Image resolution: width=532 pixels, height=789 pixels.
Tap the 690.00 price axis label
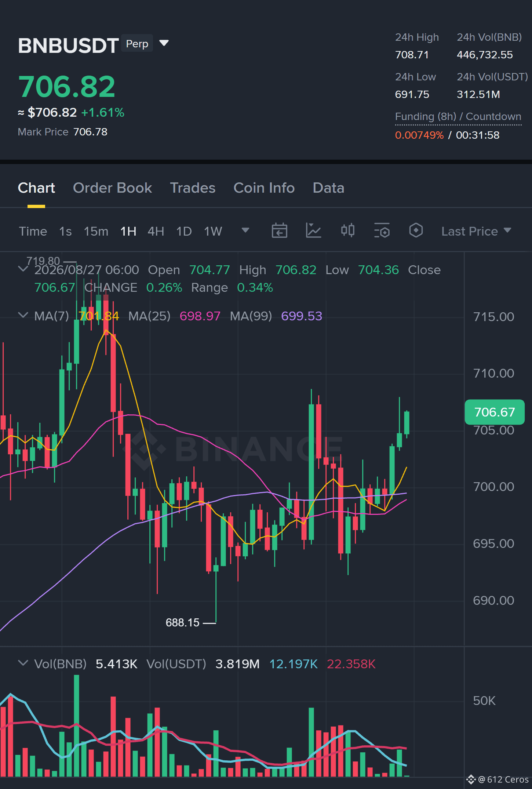493,600
